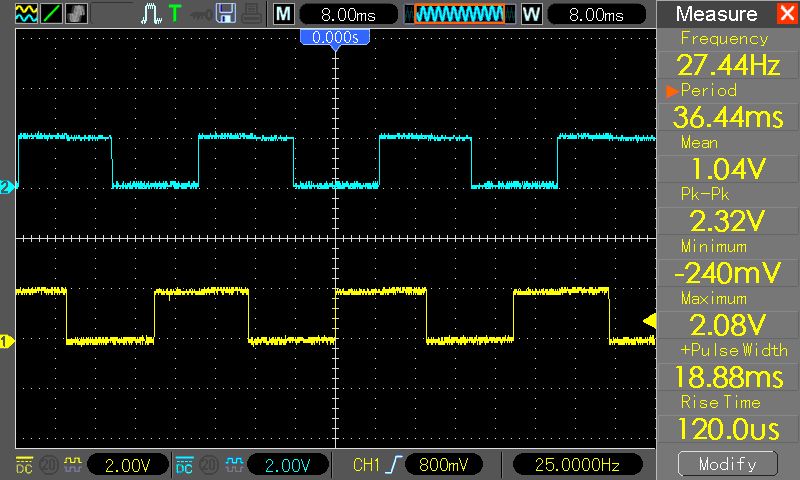Click the M main timebase icon
800x480 pixels.
click(x=284, y=14)
